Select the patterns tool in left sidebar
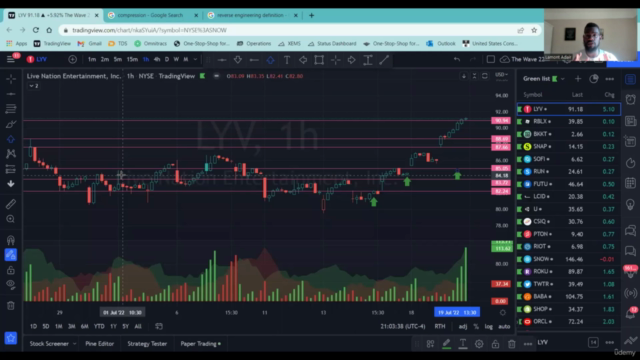Viewport: 640px width, 360px height. 11,153
